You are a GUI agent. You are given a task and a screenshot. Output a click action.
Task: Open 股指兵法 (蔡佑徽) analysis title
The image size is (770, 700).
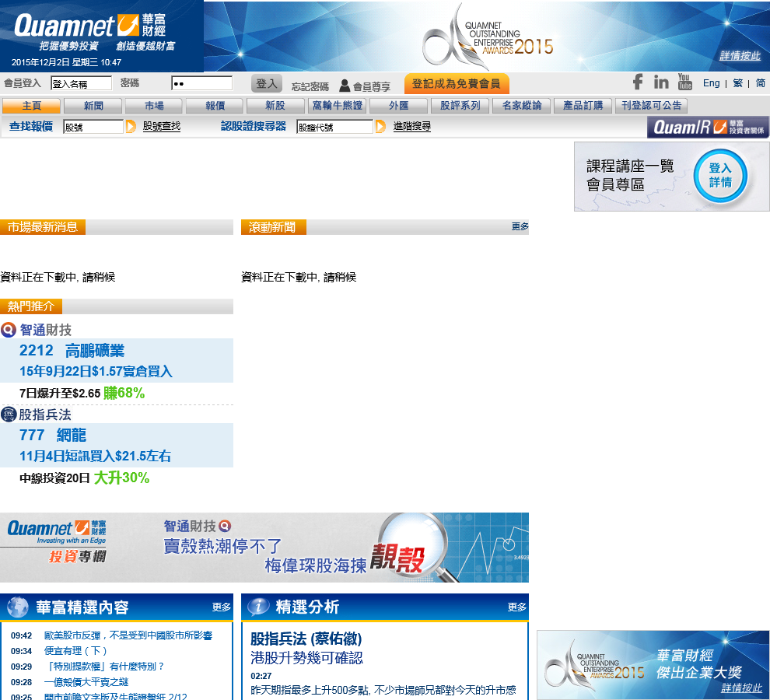pos(306,639)
